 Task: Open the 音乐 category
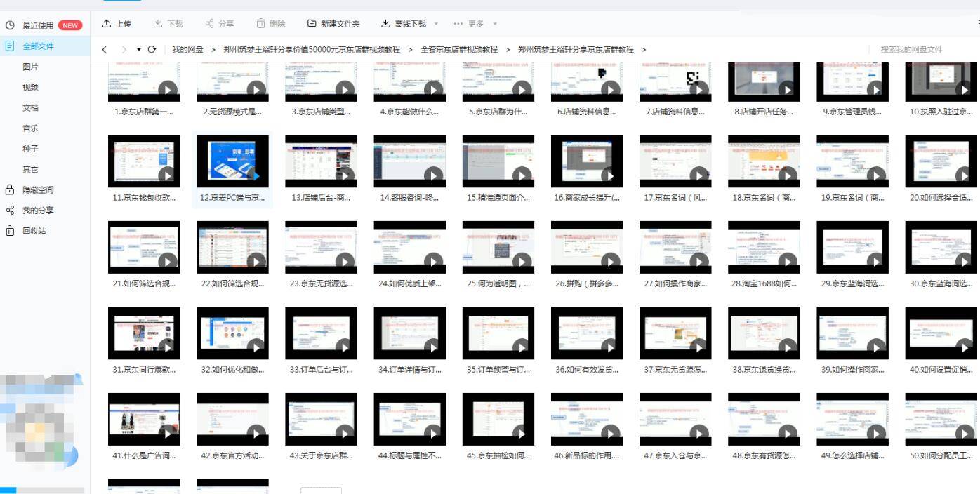(x=31, y=128)
